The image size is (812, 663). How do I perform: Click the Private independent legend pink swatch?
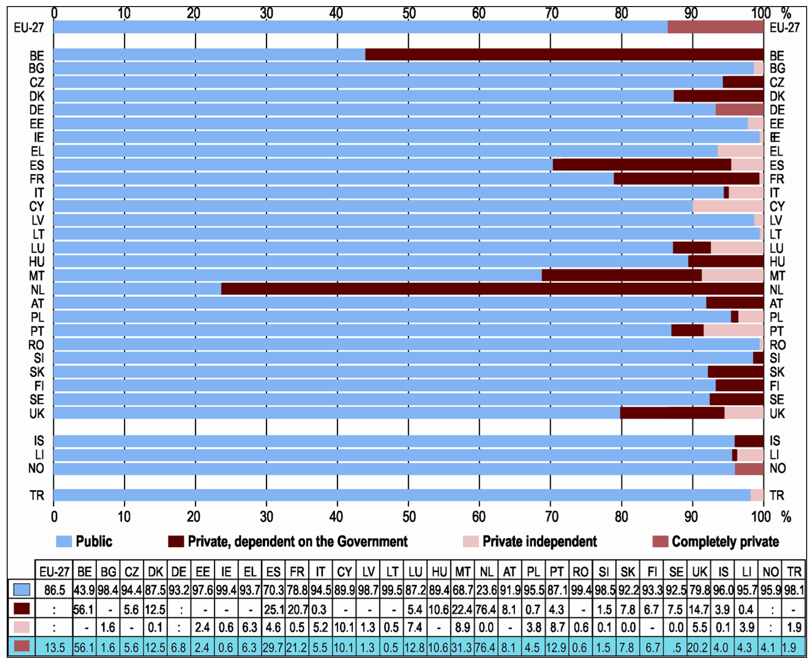471,541
